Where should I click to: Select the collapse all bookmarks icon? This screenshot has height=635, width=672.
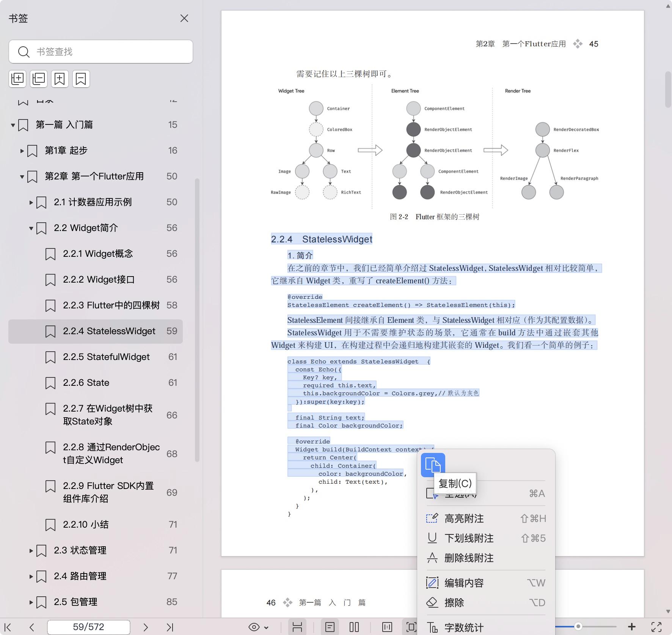pyautogui.click(x=39, y=79)
